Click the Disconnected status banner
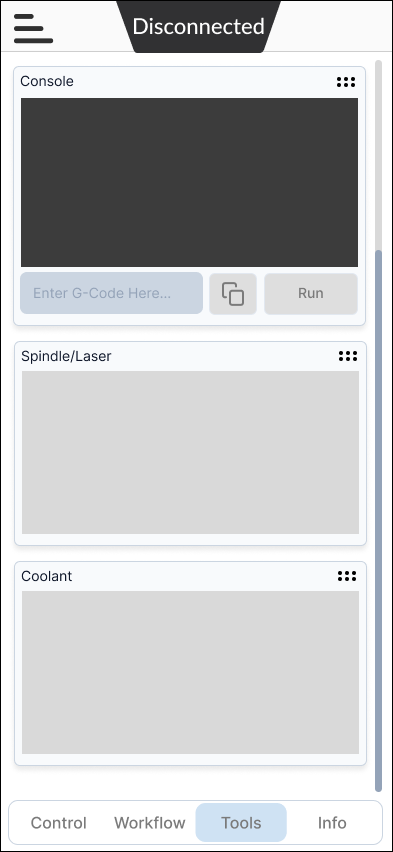 198,26
